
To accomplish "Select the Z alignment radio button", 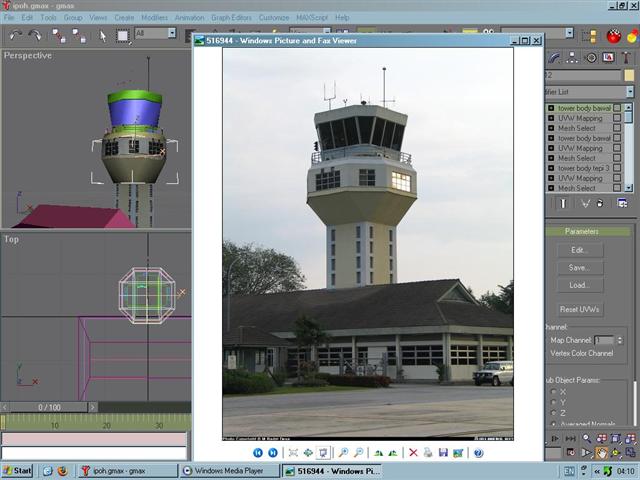I will pos(554,413).
